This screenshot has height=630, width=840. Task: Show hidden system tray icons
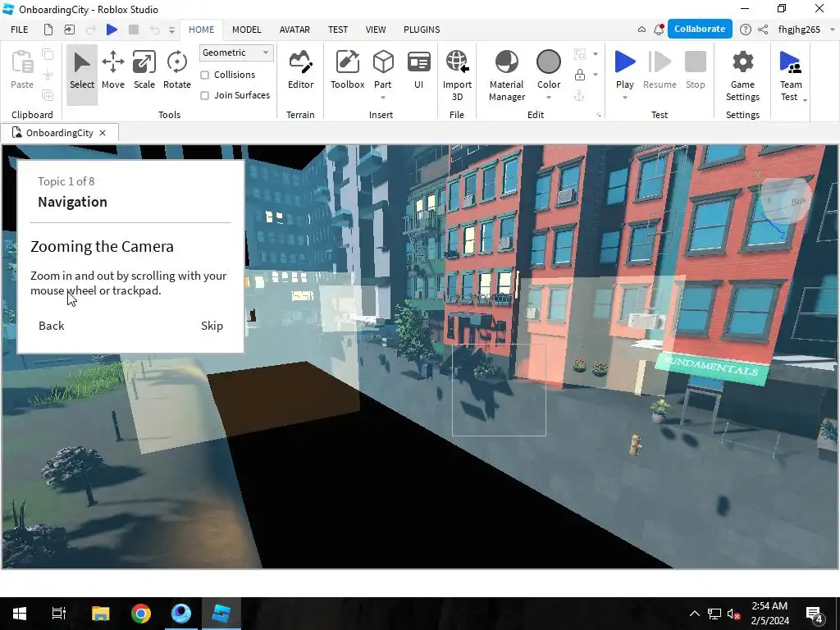tap(694, 614)
